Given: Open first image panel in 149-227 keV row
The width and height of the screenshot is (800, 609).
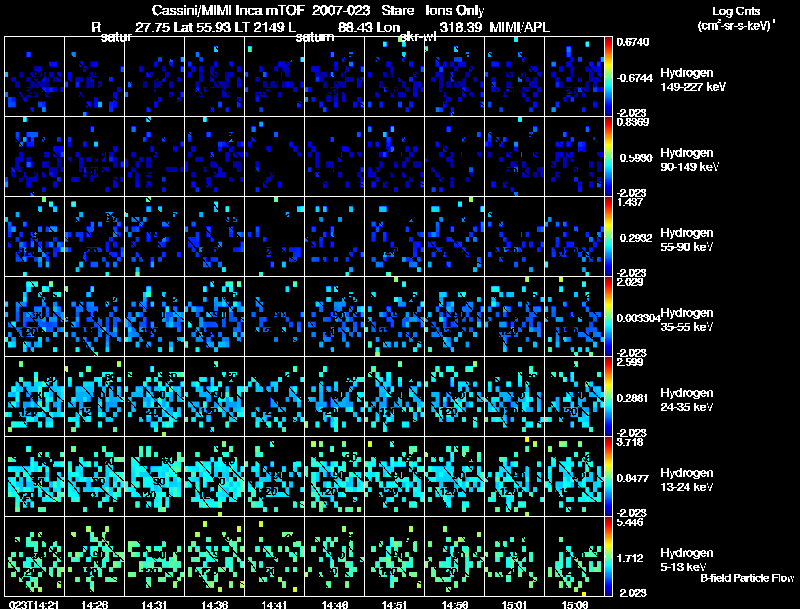Looking at the screenshot, I should pos(34,76).
